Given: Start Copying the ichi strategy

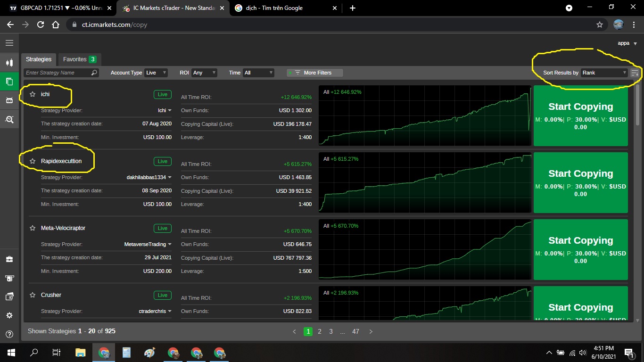Looking at the screenshot, I should 580,116.
